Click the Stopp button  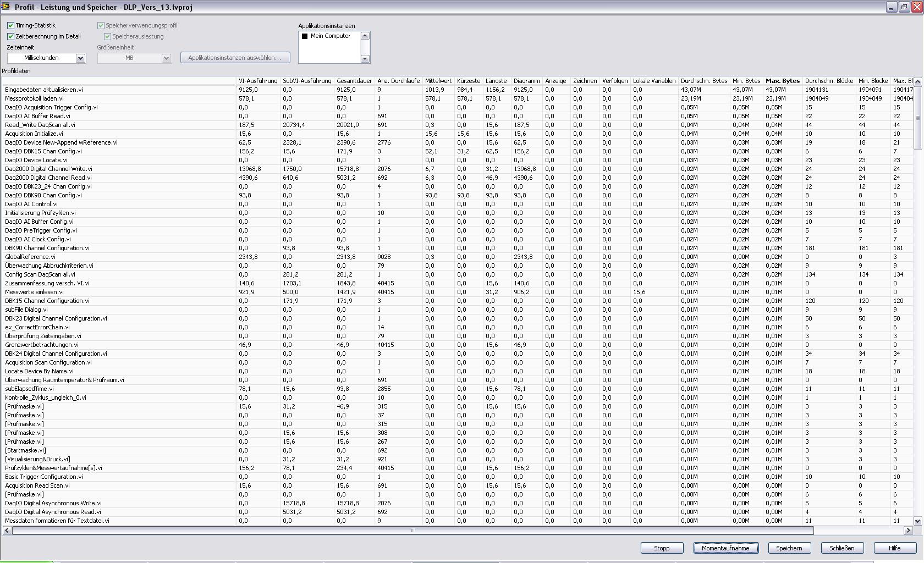[x=662, y=548]
